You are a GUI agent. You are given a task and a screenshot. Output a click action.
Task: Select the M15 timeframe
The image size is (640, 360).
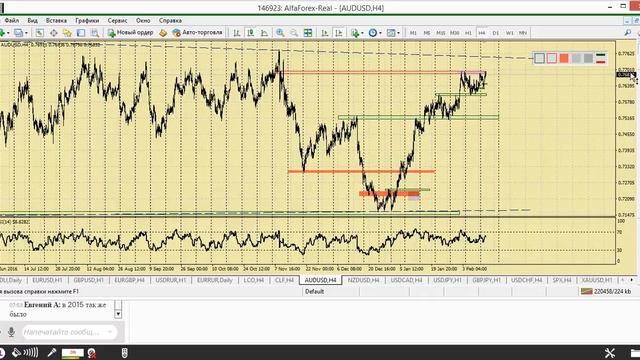[440, 33]
